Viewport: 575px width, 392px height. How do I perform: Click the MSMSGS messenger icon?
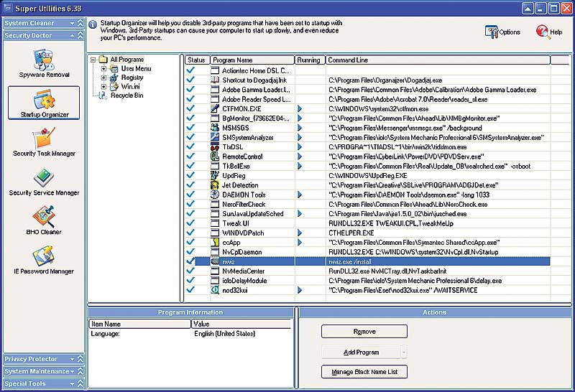point(215,128)
